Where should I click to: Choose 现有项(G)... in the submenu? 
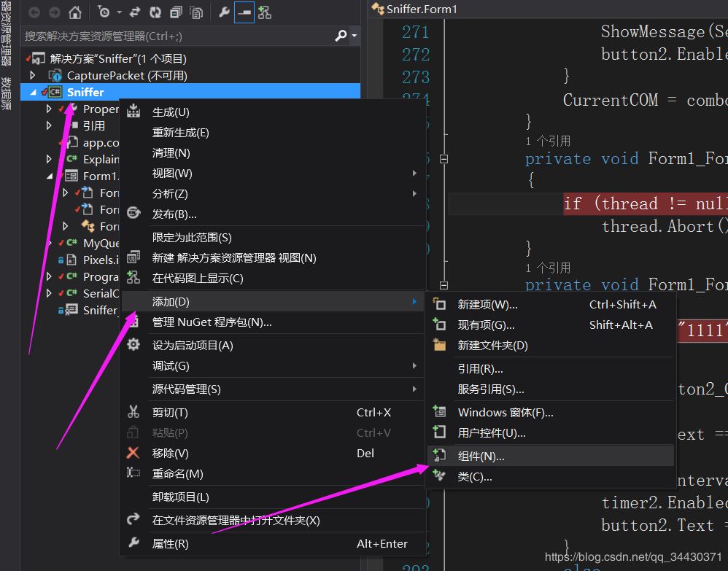551,325
